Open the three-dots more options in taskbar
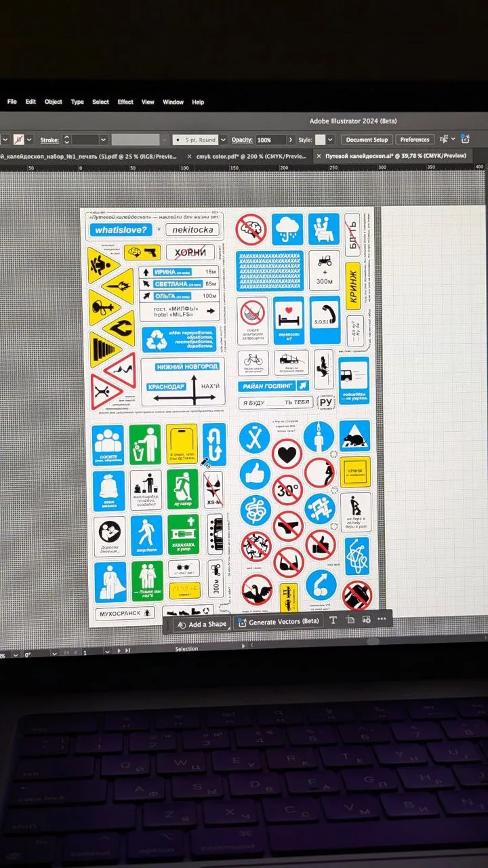This screenshot has width=488, height=868. pyautogui.click(x=382, y=618)
